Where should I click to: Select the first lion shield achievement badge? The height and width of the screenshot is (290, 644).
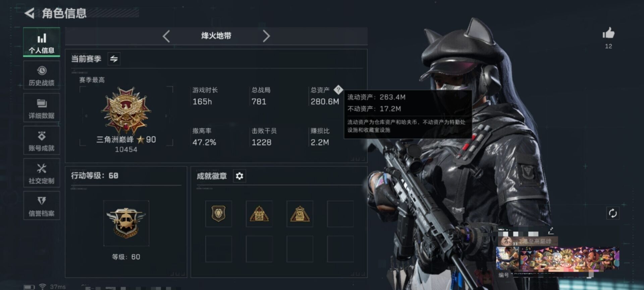(218, 214)
